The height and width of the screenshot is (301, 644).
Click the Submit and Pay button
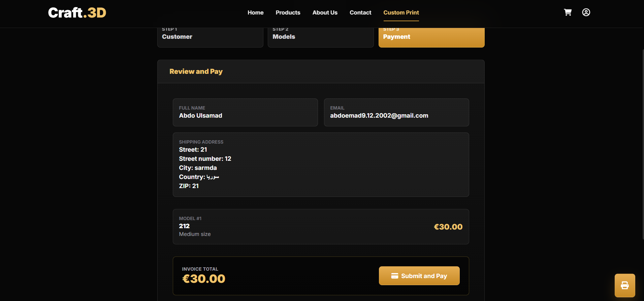click(419, 276)
